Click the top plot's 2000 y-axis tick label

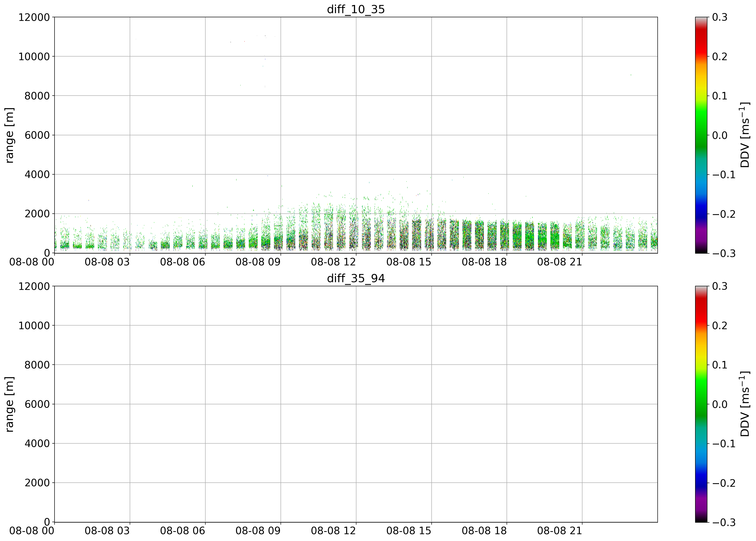point(37,214)
